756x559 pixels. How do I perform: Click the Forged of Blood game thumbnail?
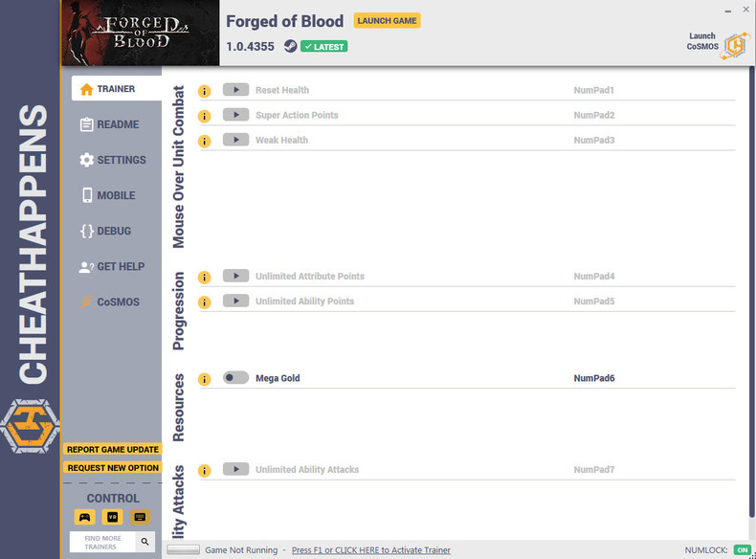pyautogui.click(x=141, y=33)
